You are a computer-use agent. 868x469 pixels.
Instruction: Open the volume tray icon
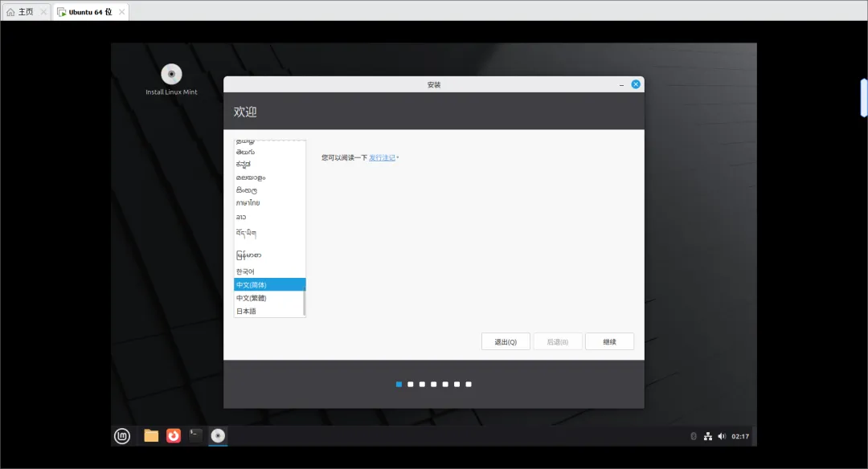pyautogui.click(x=721, y=436)
